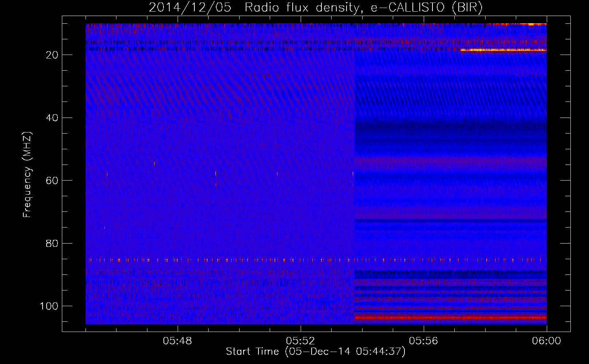Click the 06:00 time tick label
Viewport: 589px width, 364px height.
coord(546,341)
